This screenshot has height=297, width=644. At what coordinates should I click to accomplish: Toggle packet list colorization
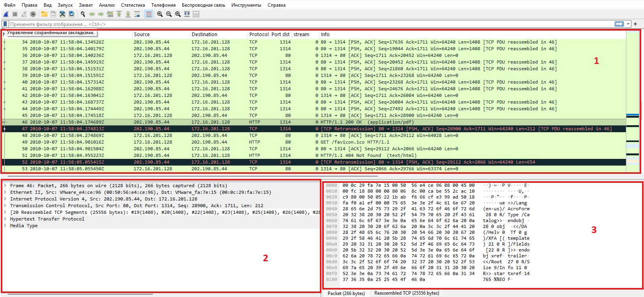pyautogui.click(x=149, y=14)
